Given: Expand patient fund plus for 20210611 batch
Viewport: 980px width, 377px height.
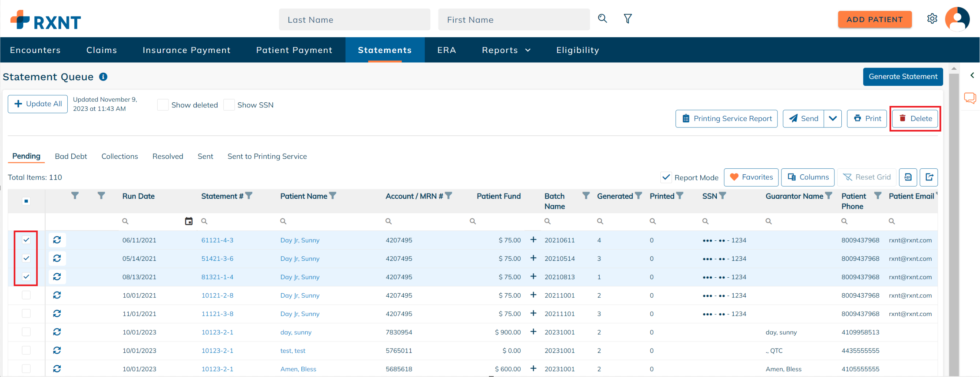Looking at the screenshot, I should click(534, 239).
